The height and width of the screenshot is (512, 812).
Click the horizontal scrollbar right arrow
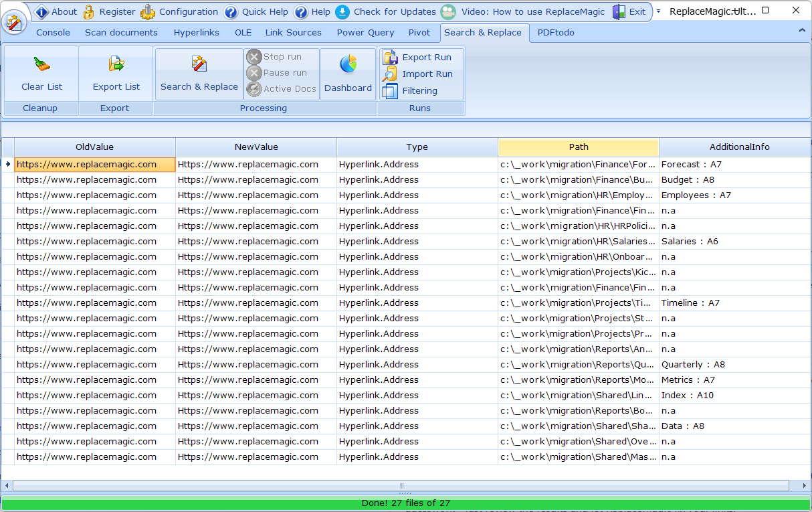click(x=805, y=486)
